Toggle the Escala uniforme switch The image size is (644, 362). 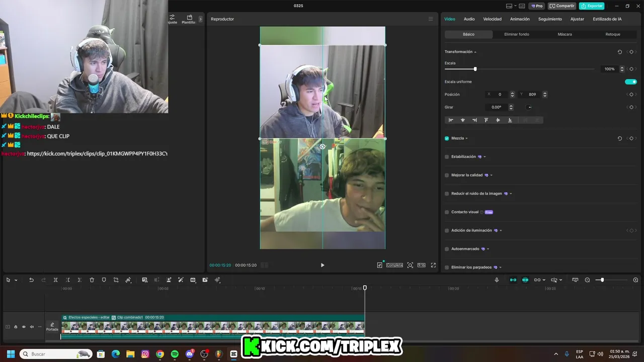point(631,81)
